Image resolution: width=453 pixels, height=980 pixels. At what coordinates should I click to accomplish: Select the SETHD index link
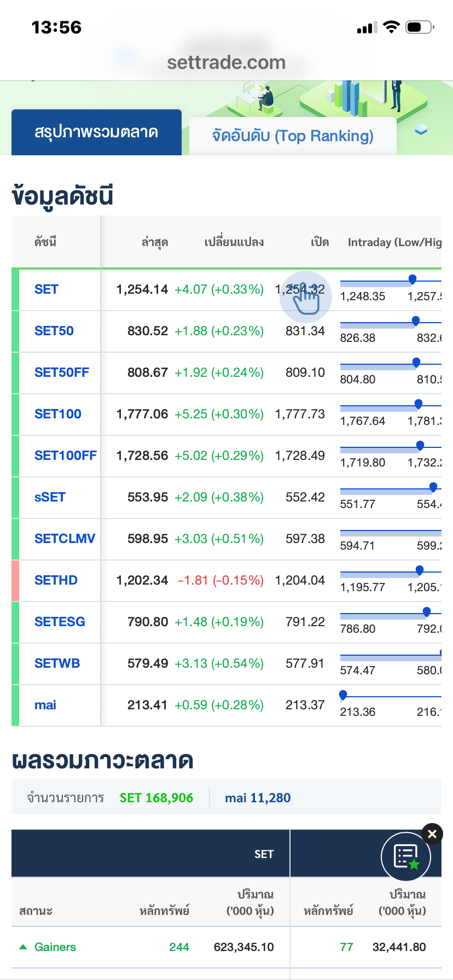[x=56, y=580]
